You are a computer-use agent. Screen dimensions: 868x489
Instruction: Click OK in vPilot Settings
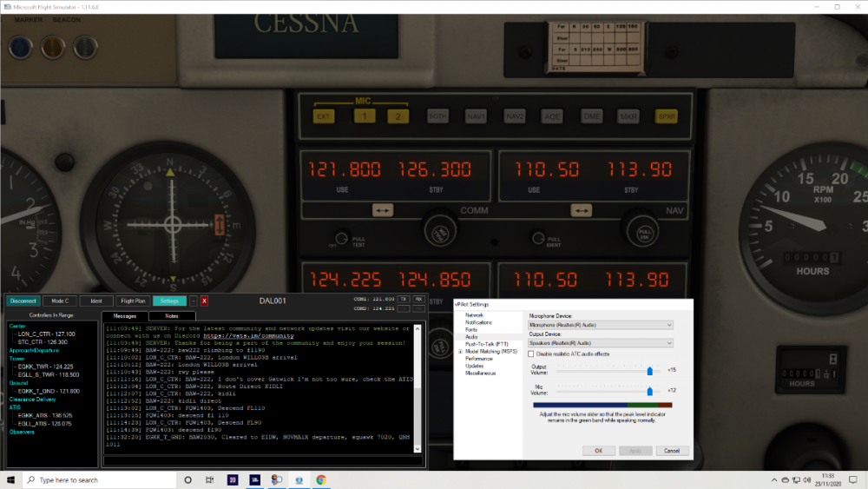click(x=598, y=451)
